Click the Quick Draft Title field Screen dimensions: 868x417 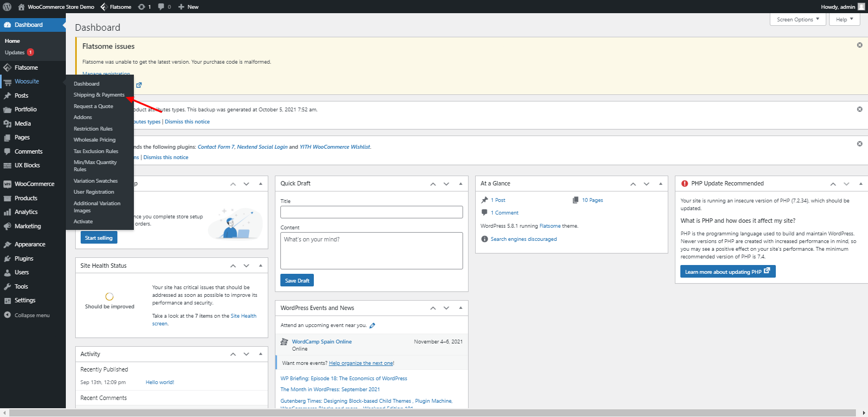point(371,212)
